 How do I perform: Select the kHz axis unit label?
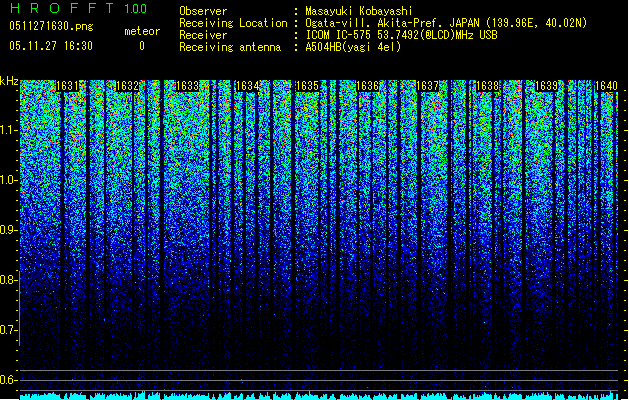click(x=9, y=81)
